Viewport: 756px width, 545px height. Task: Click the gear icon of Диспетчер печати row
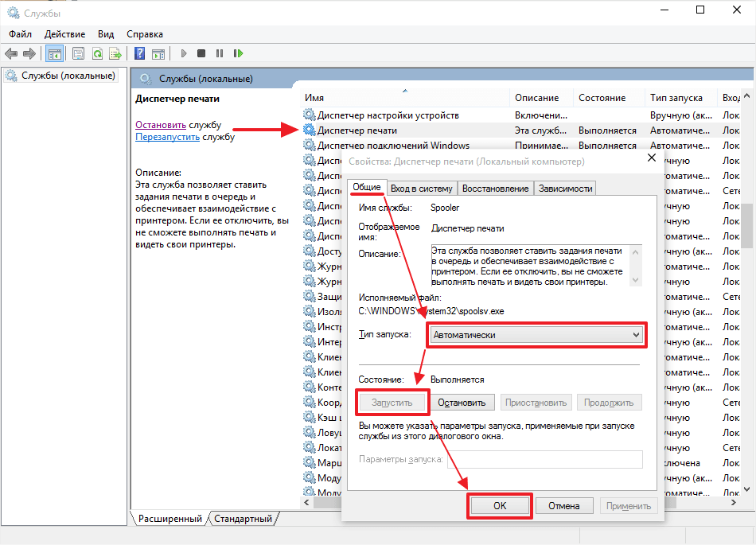click(309, 130)
